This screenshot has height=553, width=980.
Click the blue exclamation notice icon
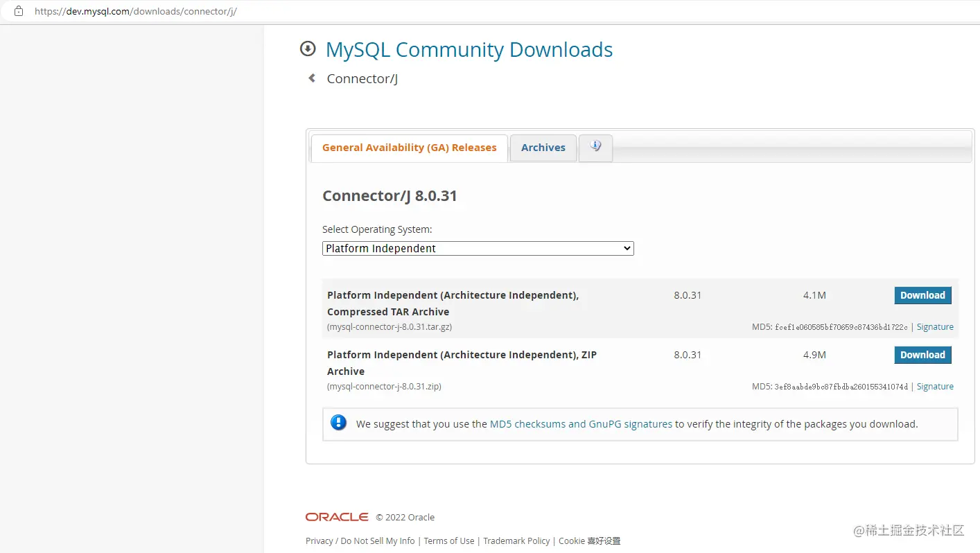click(338, 423)
